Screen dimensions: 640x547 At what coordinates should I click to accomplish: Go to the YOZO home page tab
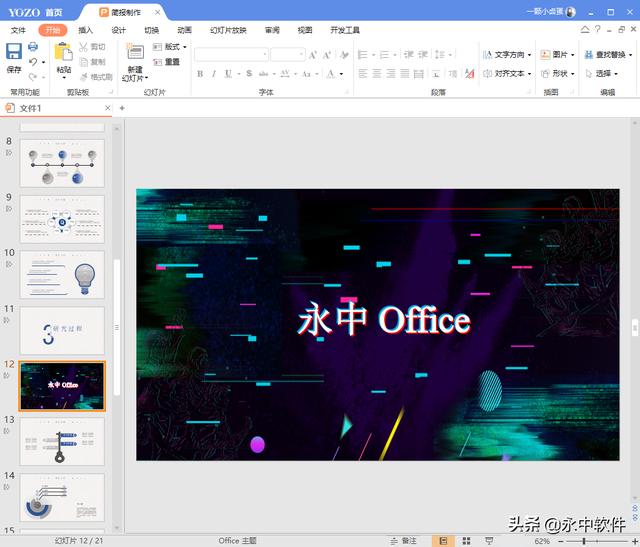(x=36, y=12)
